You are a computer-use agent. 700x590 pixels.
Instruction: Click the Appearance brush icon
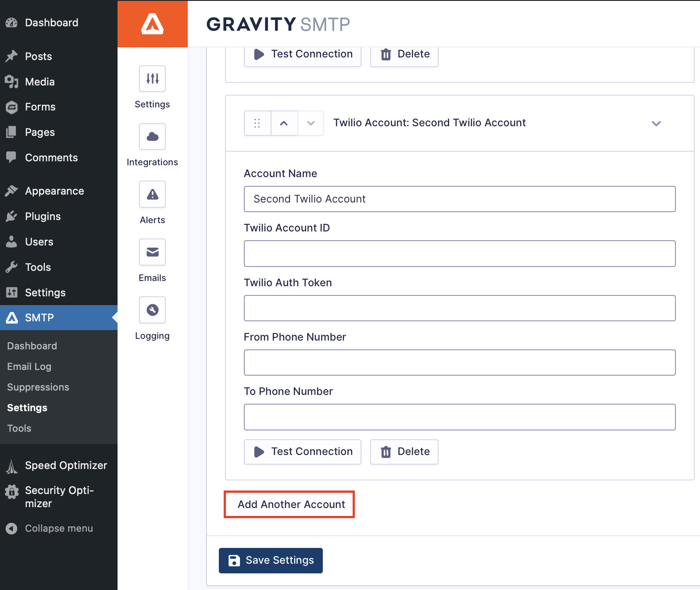click(11, 191)
